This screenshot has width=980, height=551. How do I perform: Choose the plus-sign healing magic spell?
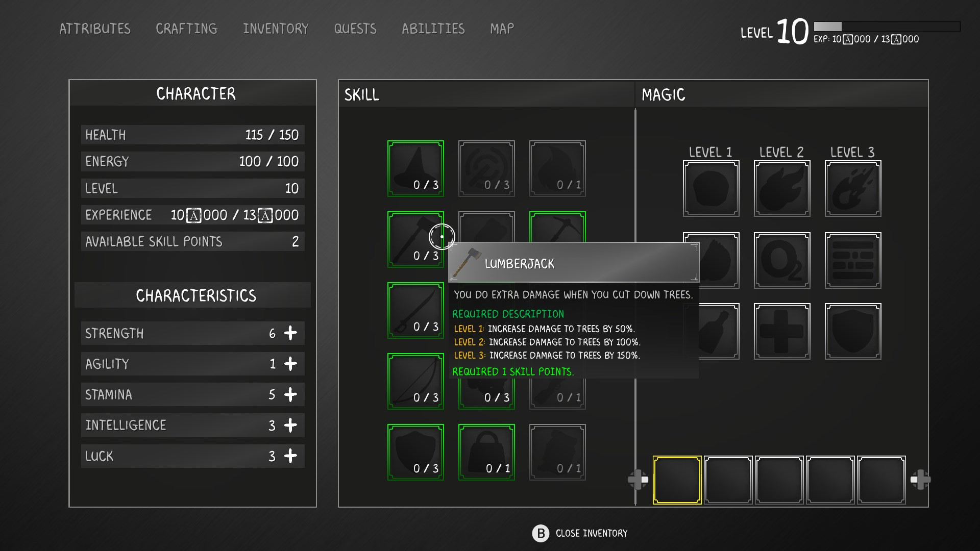pyautogui.click(x=781, y=331)
